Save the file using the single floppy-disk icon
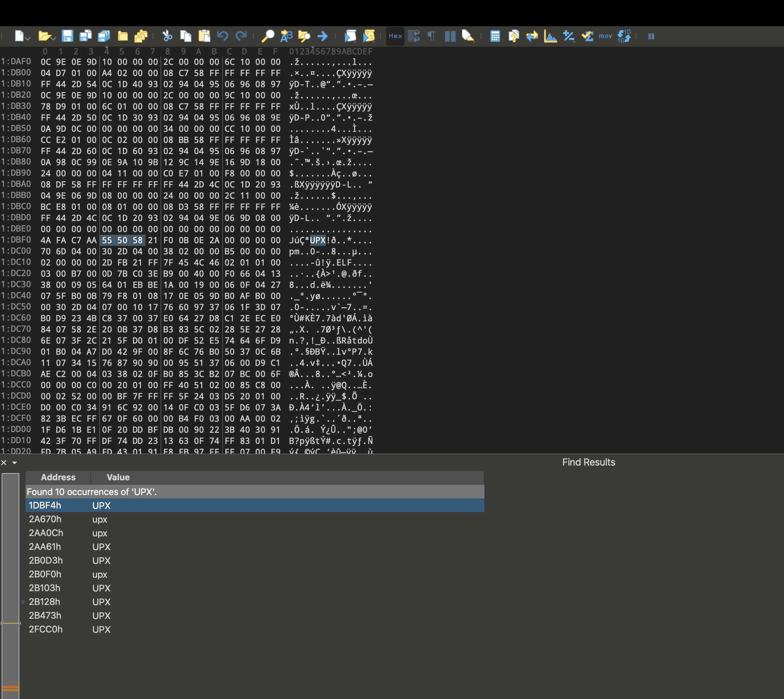Image resolution: width=784 pixels, height=699 pixels. coord(67,36)
